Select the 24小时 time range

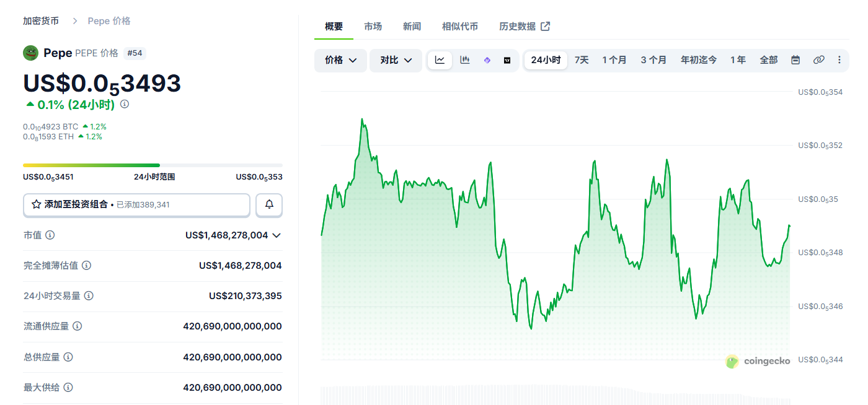click(546, 60)
